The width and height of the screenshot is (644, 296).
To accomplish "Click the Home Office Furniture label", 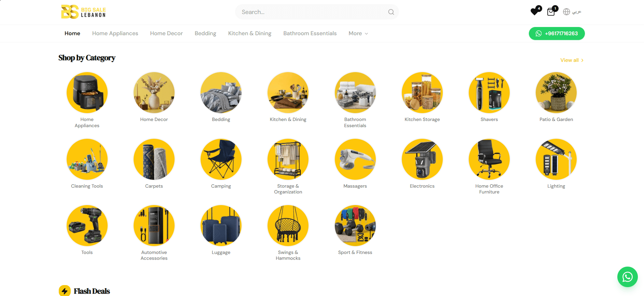I will pyautogui.click(x=489, y=189).
